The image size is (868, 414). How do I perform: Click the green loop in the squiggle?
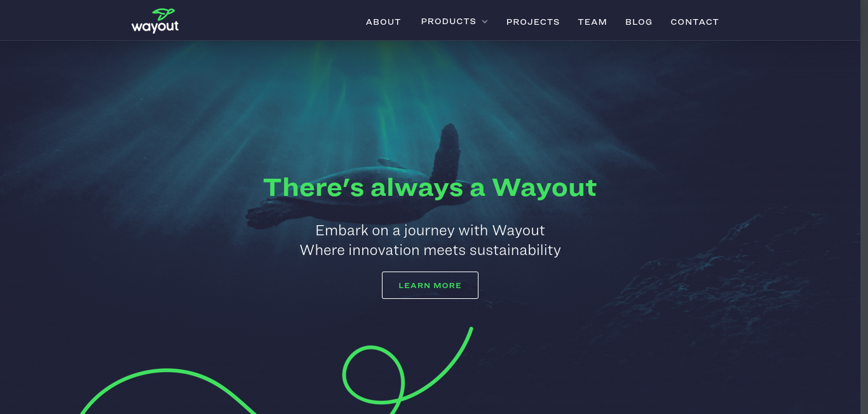pyautogui.click(x=374, y=375)
